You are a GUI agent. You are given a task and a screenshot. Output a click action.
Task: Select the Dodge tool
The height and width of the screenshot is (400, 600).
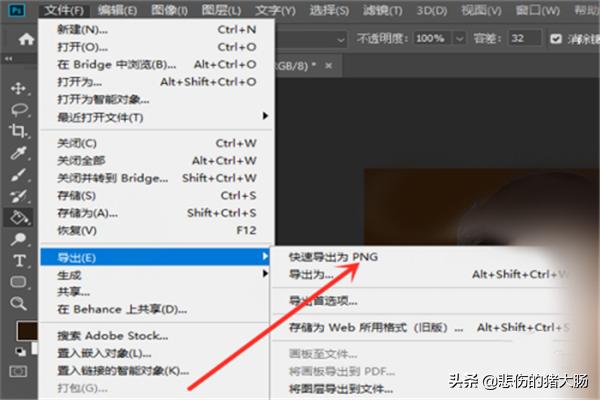pos(18,239)
